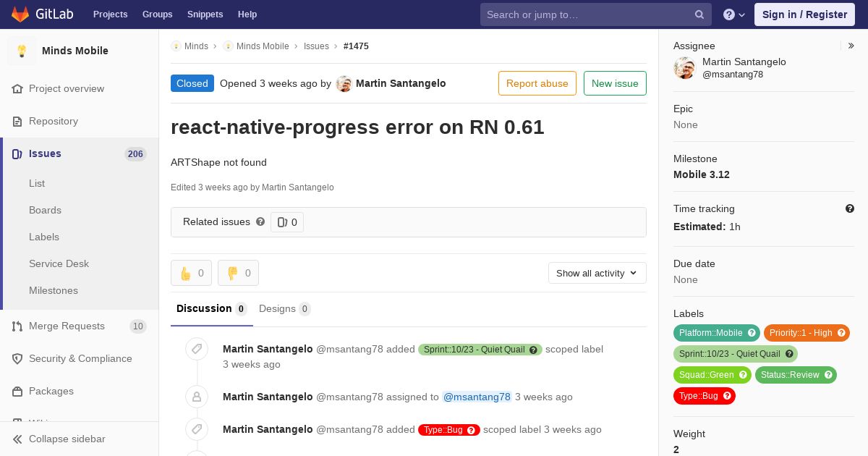Open the Minds Mobile breadcrumb link
This screenshot has height=456, width=868.
[263, 46]
